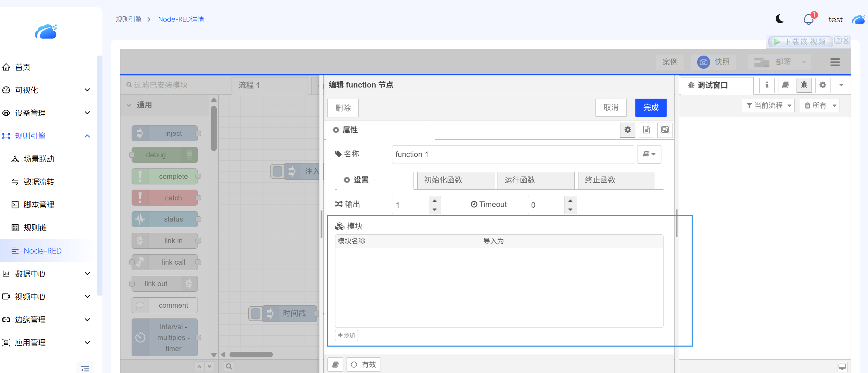Expand the 部署 deploy options arrow

804,62
